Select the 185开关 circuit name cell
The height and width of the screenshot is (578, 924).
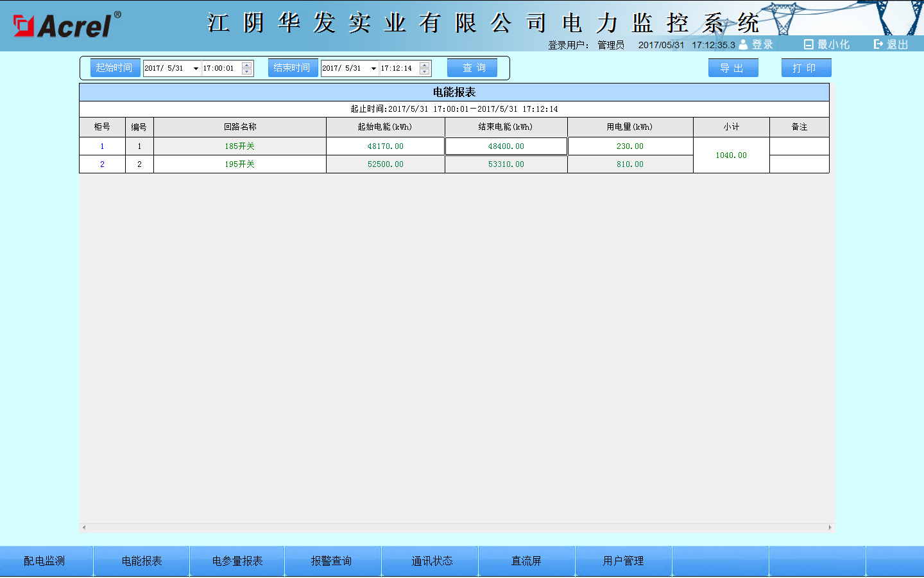[x=240, y=146]
